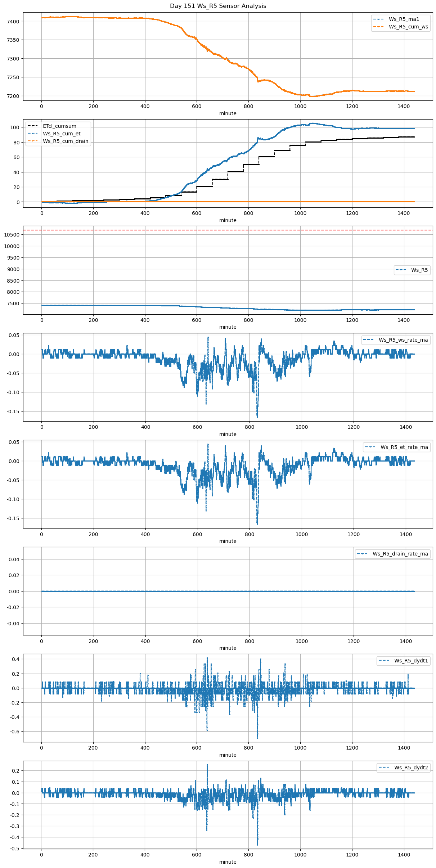Click the 10500 y-axis tick label
This screenshot has width=436, height=868.
tap(12, 235)
